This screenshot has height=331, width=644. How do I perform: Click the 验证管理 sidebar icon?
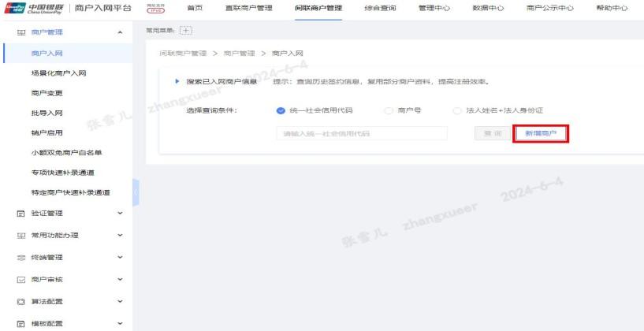click(21, 213)
